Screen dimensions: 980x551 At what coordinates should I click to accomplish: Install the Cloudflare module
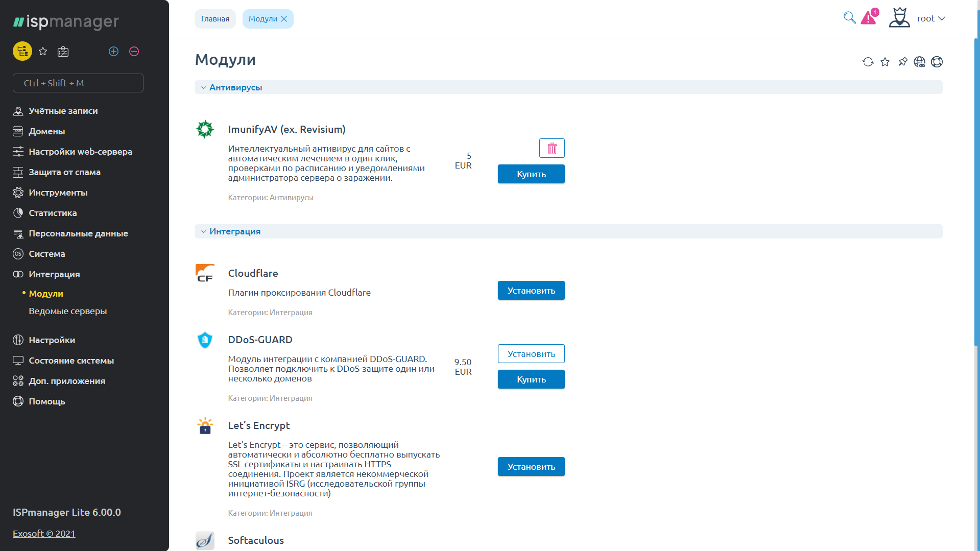531,291
